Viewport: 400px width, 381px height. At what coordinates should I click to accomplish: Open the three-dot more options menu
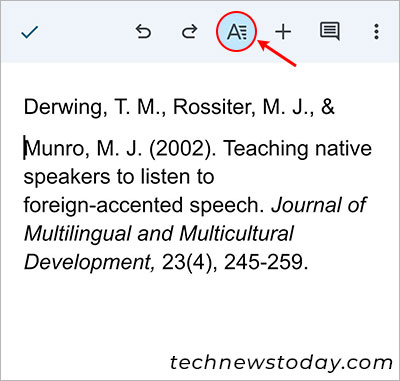point(376,32)
